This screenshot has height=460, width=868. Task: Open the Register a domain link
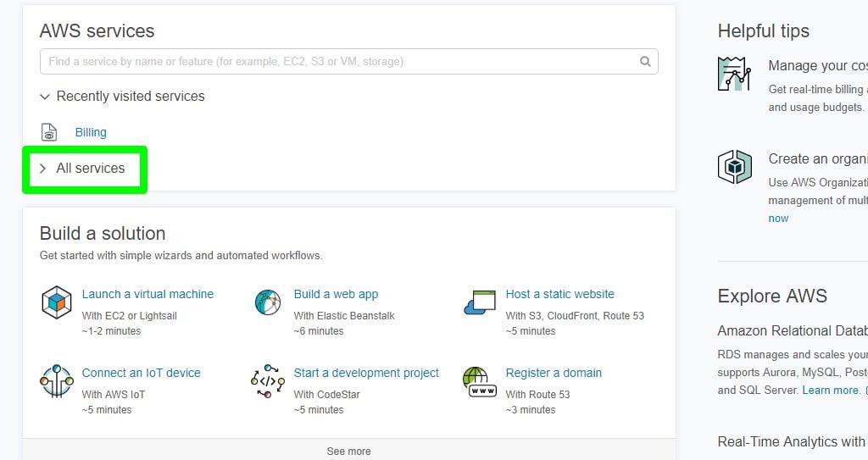coord(554,373)
